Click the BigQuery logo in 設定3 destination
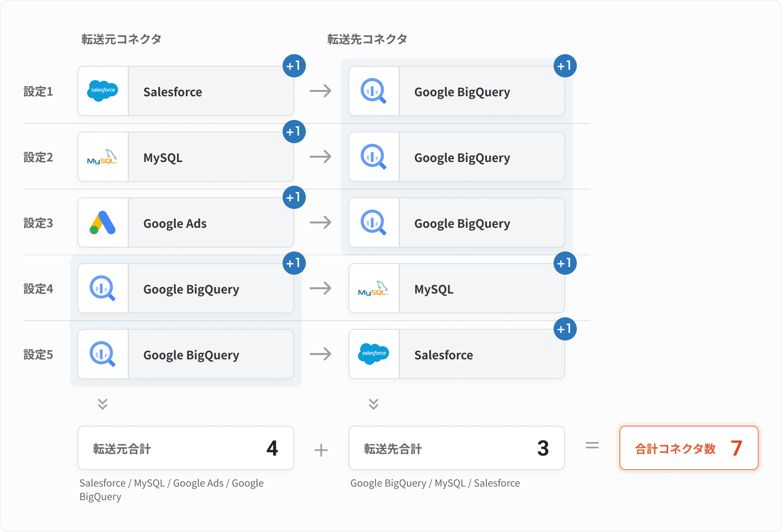The image size is (782, 532). click(x=374, y=222)
